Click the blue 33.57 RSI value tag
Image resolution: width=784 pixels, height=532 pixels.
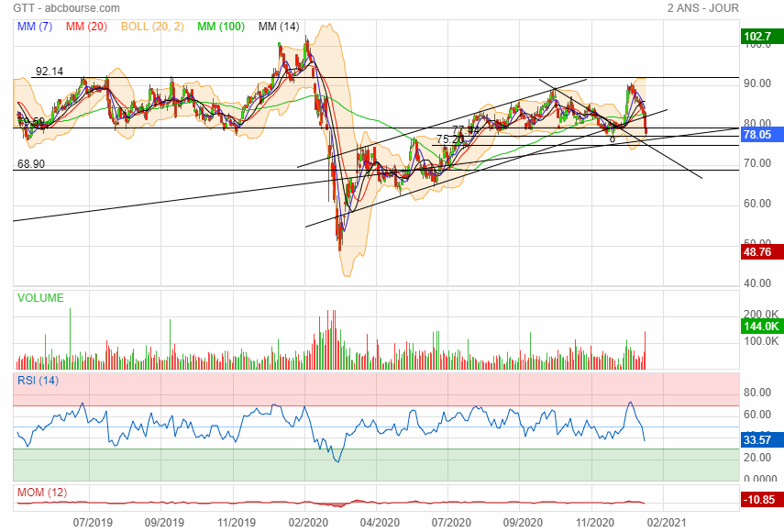tap(762, 440)
